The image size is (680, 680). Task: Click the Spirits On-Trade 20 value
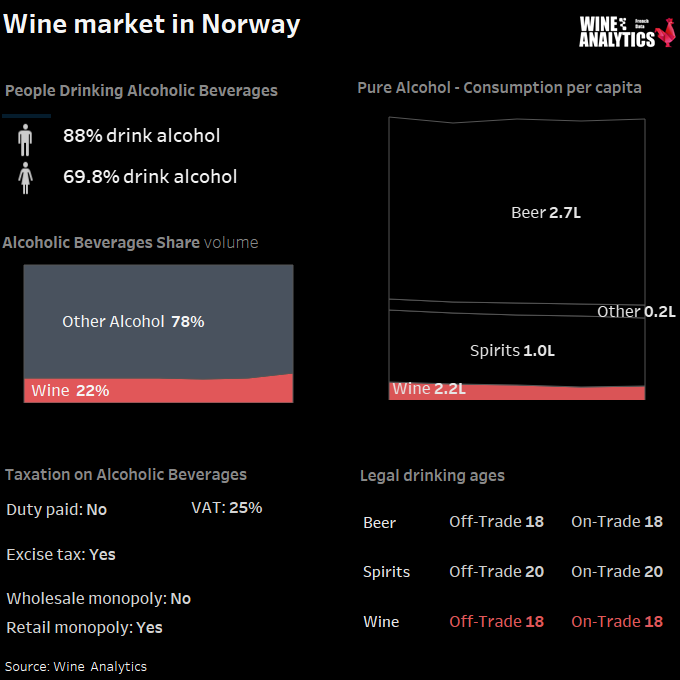click(617, 572)
